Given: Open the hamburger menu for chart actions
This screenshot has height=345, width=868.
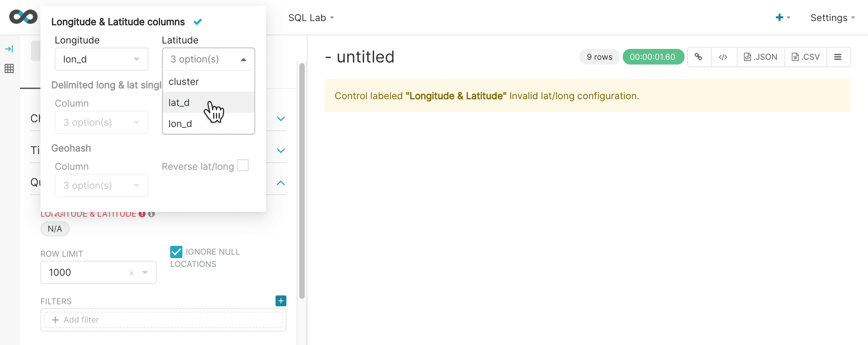Looking at the screenshot, I should pos(838,57).
